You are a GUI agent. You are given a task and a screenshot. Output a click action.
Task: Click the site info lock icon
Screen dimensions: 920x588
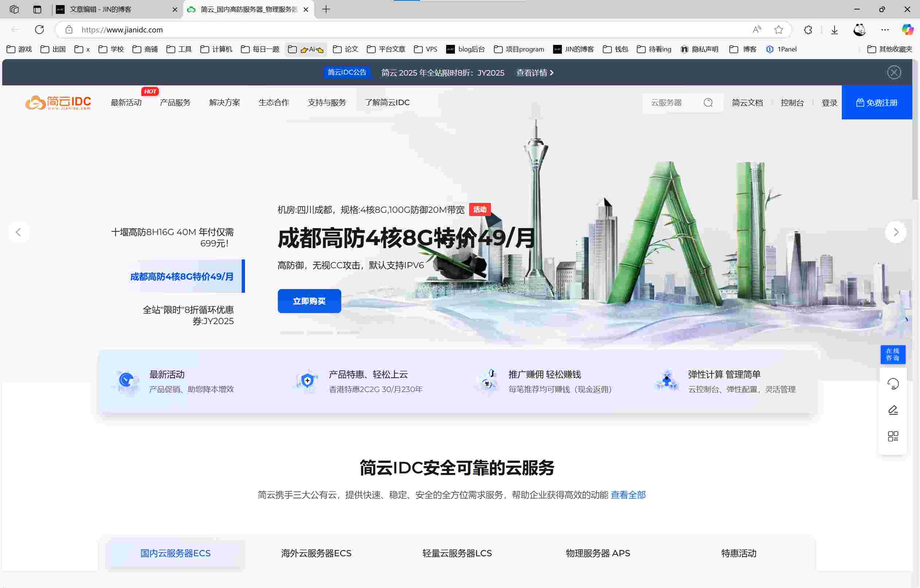click(x=69, y=30)
